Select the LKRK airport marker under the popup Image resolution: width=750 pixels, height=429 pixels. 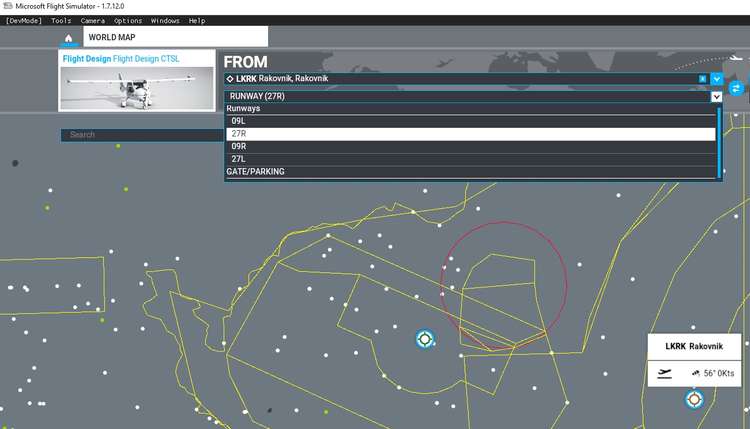click(x=694, y=399)
